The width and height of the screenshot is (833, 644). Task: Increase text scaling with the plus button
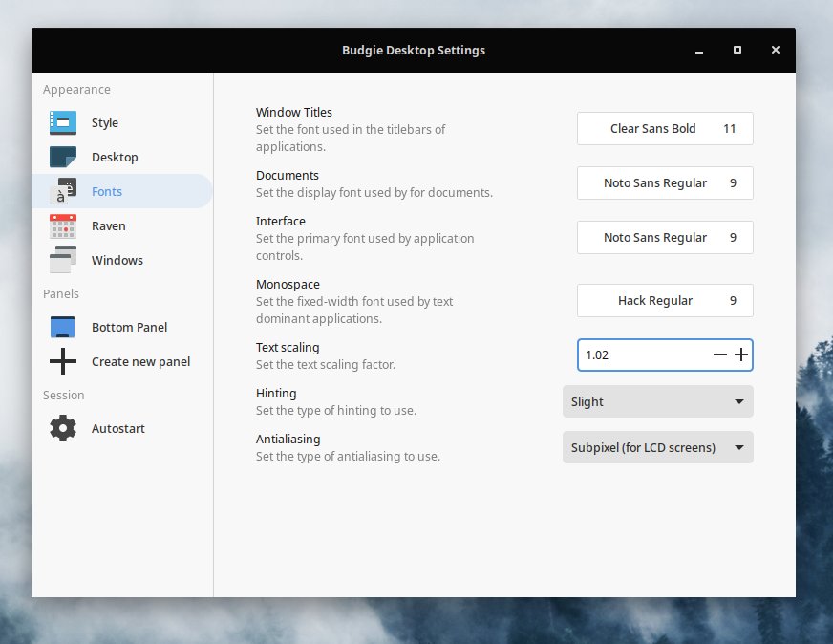pos(740,354)
